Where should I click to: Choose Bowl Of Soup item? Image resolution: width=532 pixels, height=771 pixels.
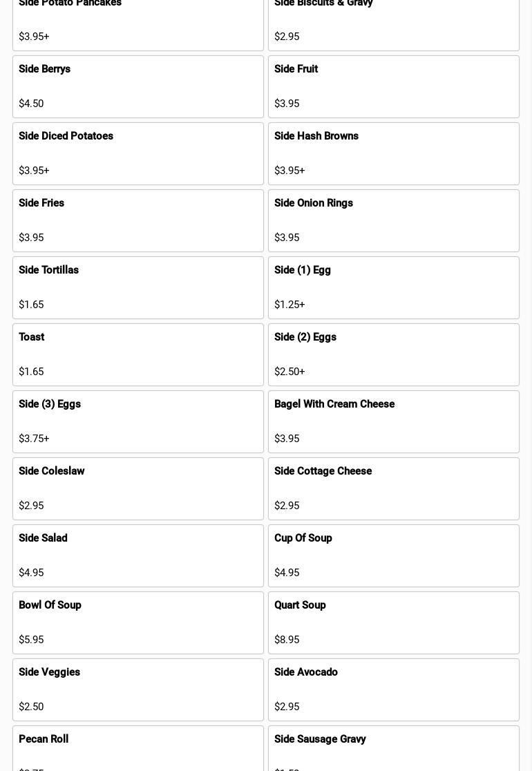click(x=138, y=622)
